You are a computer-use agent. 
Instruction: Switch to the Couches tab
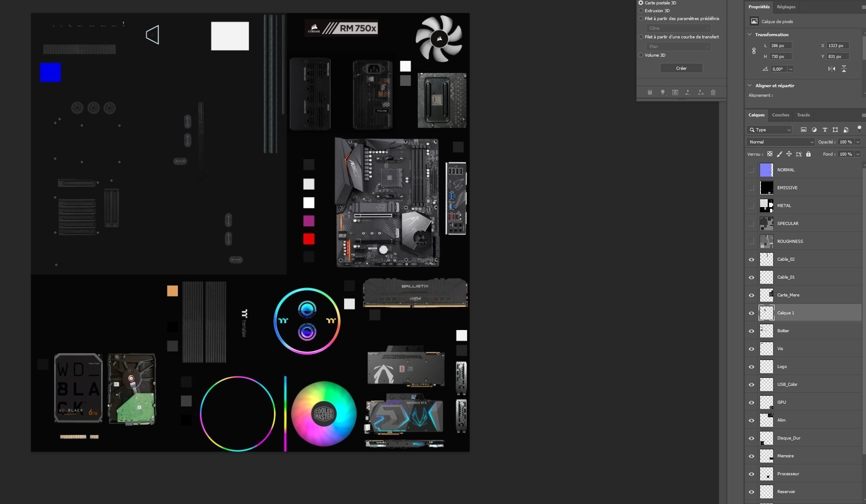point(781,115)
